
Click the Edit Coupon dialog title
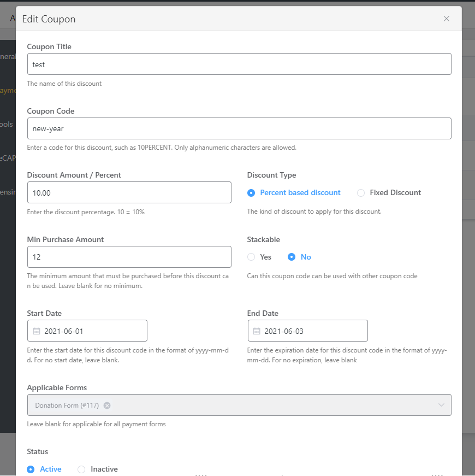coord(49,19)
